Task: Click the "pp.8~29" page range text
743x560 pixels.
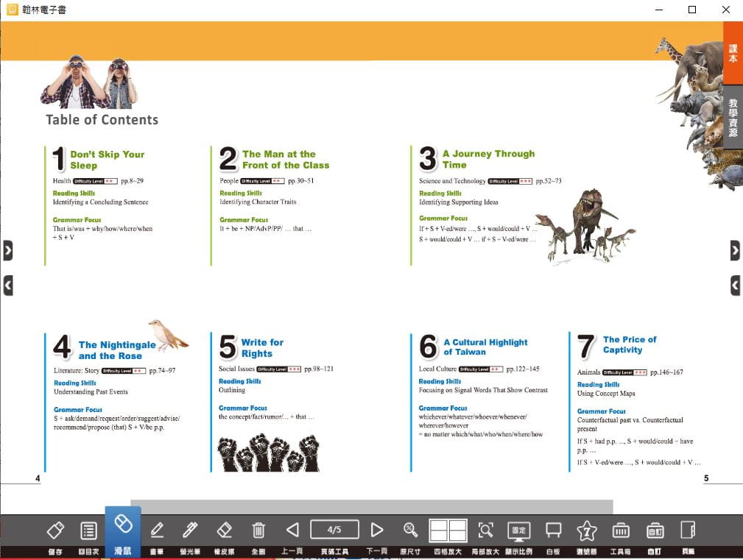Action: [133, 181]
